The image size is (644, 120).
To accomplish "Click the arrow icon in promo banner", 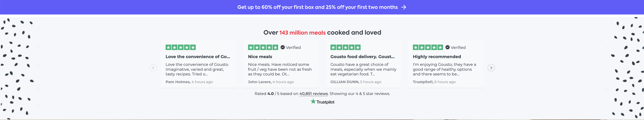I will click(x=403, y=7).
